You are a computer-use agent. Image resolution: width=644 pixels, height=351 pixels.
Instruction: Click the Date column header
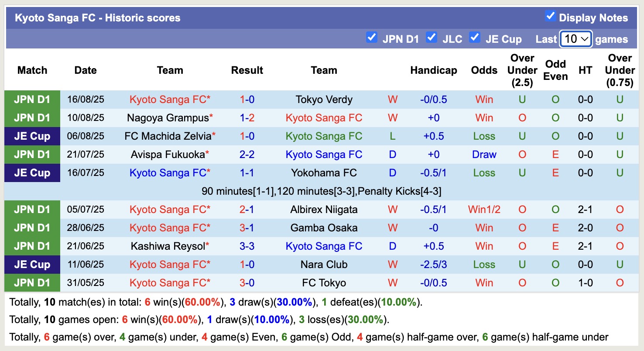(86, 70)
